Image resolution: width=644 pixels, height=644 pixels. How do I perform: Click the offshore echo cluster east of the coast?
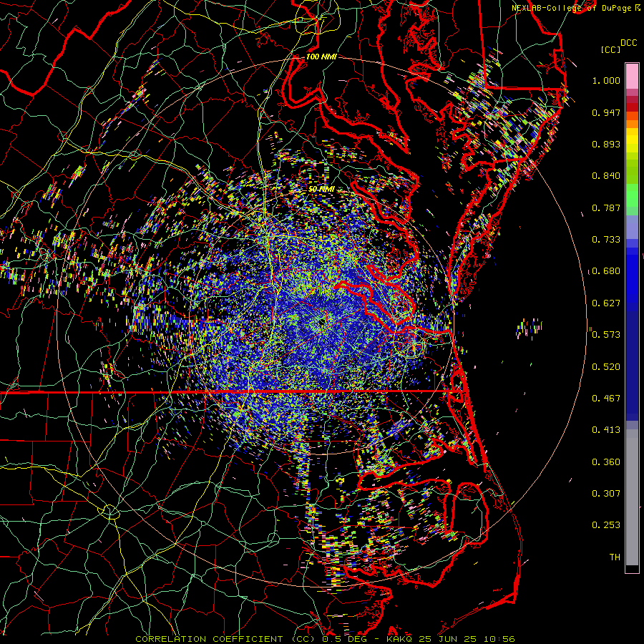529,328
